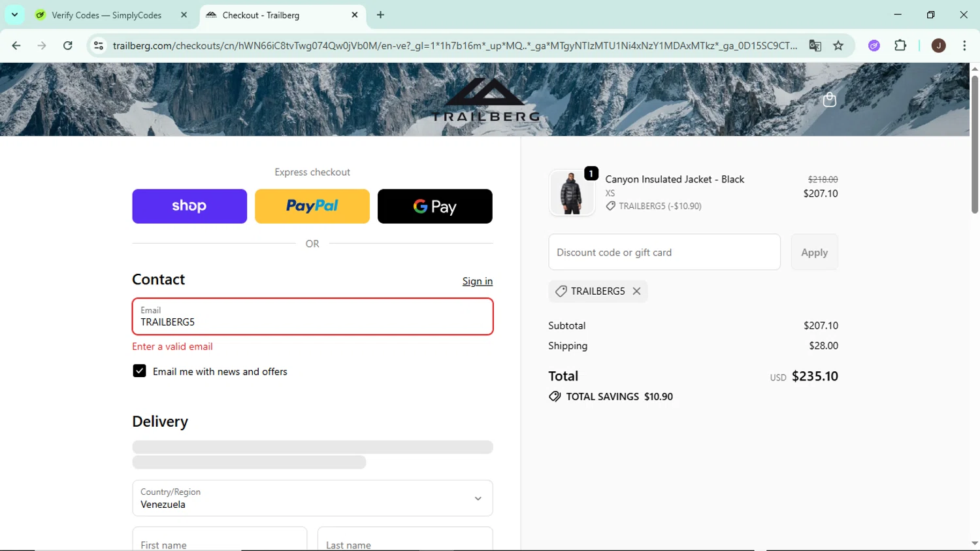The image size is (980, 551).
Task: Click the browser back arrow
Action: click(x=16, y=46)
